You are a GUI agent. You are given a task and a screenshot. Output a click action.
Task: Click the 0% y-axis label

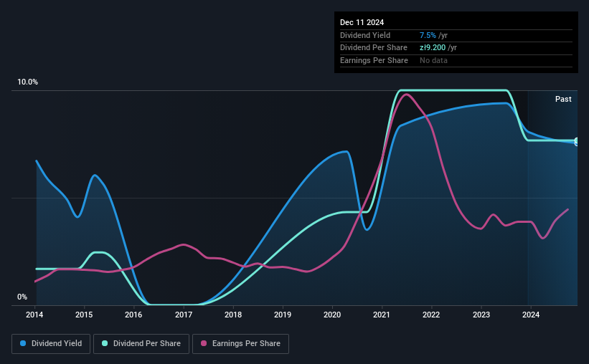click(x=22, y=297)
